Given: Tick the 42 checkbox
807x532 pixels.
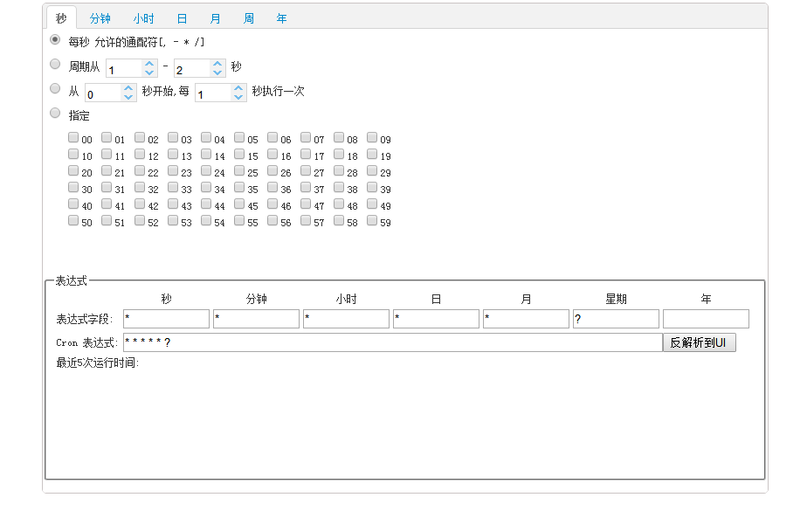Looking at the screenshot, I should (140, 204).
